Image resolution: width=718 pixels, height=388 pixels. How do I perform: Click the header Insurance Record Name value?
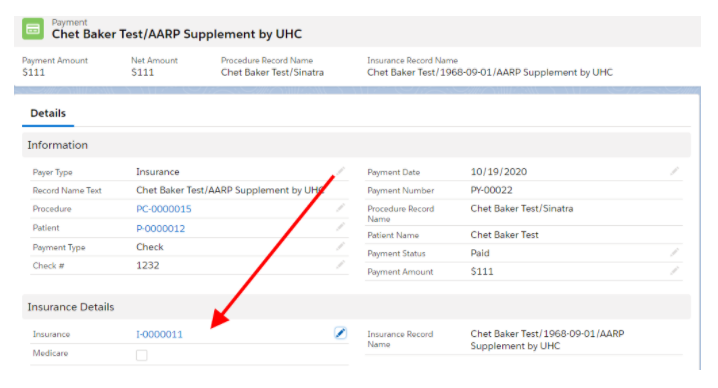(490, 72)
